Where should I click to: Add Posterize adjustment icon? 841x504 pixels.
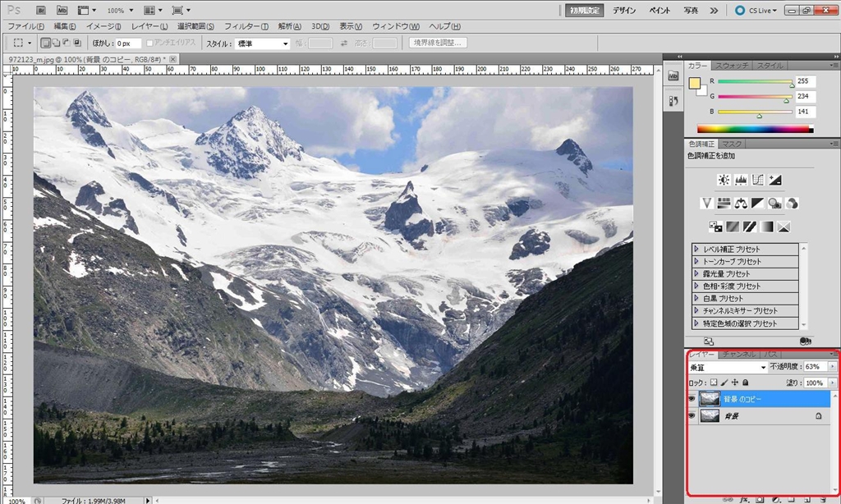pos(733,227)
